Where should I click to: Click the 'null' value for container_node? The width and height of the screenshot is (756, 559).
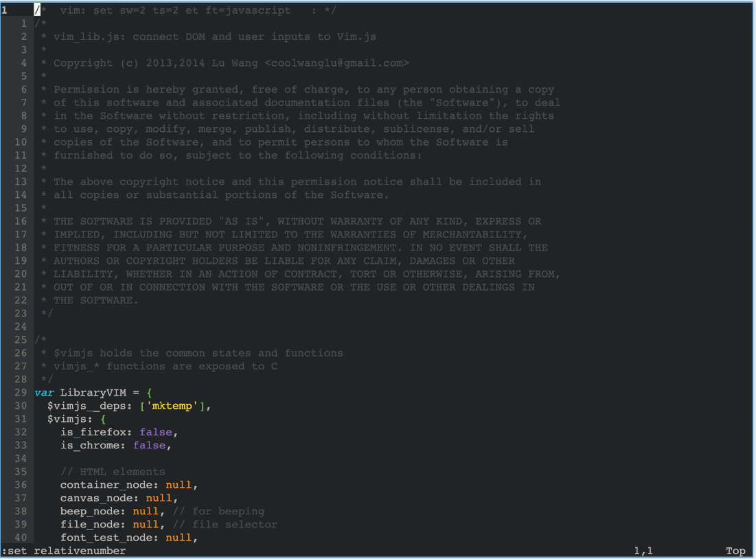click(x=179, y=485)
